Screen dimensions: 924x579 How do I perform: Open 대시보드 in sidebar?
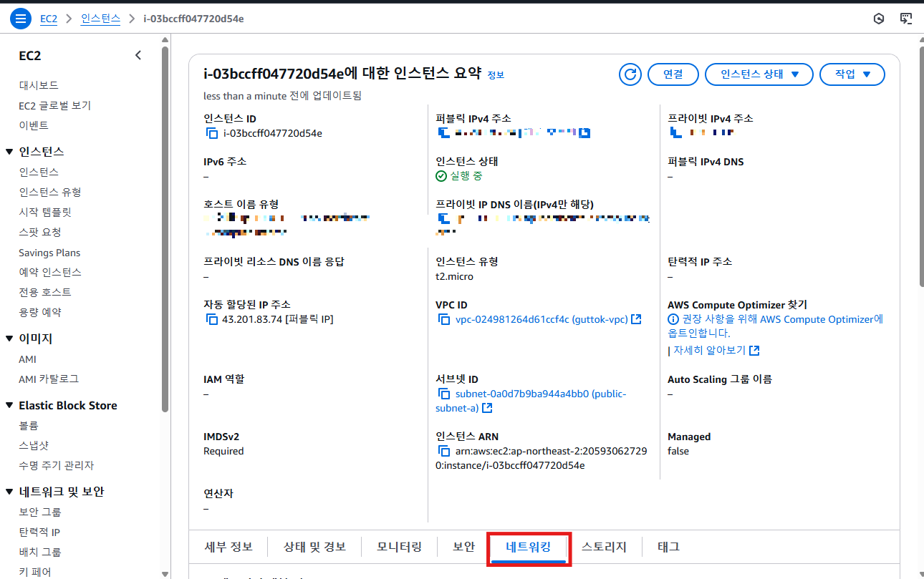pos(39,85)
